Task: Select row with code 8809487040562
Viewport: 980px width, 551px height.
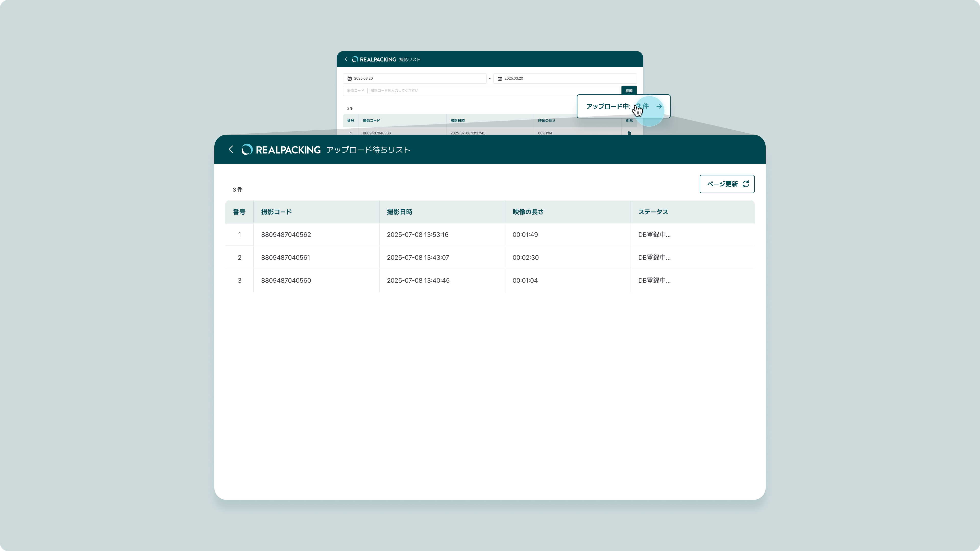Action: (x=286, y=235)
